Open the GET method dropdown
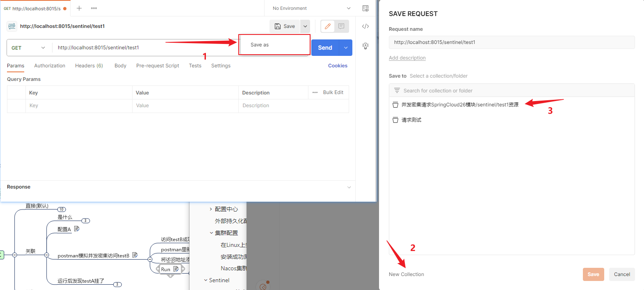 pyautogui.click(x=29, y=48)
